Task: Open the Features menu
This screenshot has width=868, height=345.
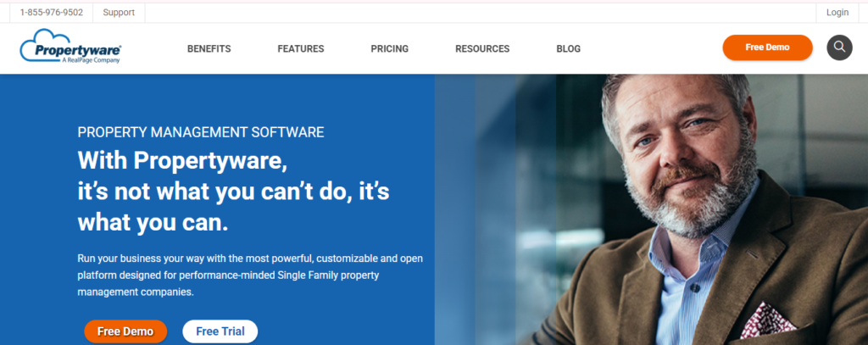Action: click(301, 48)
